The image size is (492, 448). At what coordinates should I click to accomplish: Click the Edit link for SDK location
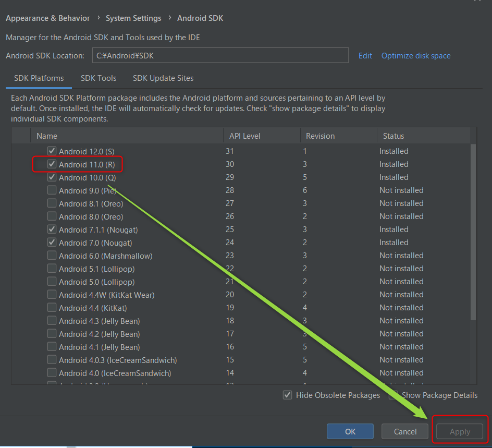click(365, 56)
